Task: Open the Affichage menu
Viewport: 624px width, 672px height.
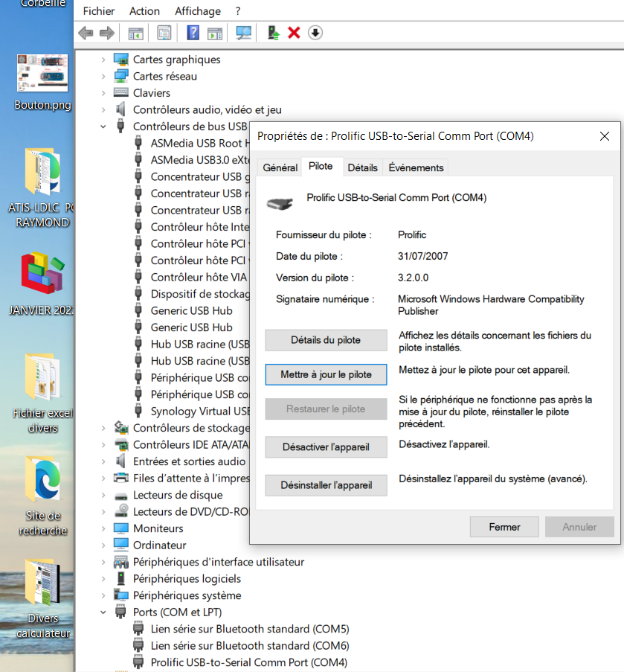Action: [x=198, y=11]
